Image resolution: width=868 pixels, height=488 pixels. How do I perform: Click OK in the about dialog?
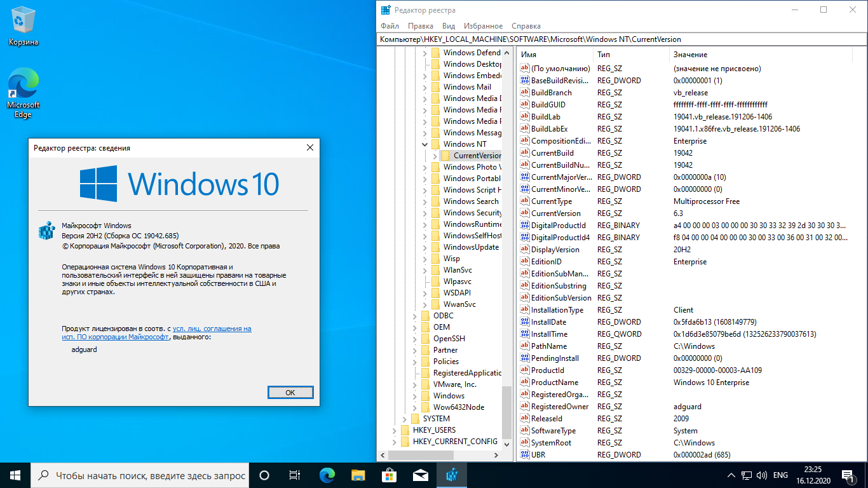point(290,393)
